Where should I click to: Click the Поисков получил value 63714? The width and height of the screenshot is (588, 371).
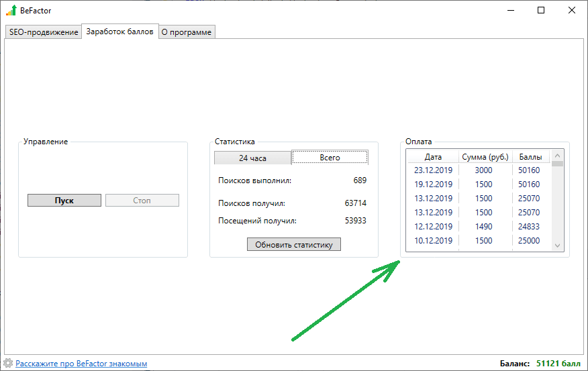pyautogui.click(x=356, y=203)
